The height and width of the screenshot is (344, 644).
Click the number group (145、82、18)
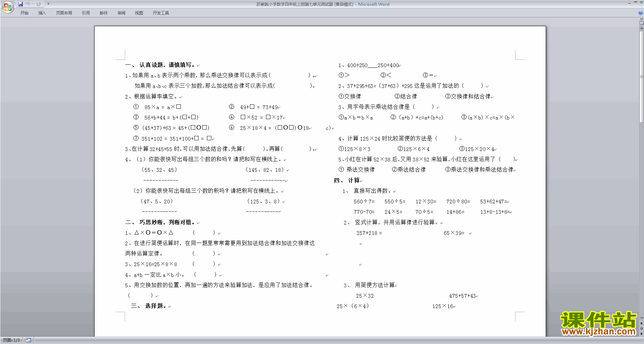265,170
